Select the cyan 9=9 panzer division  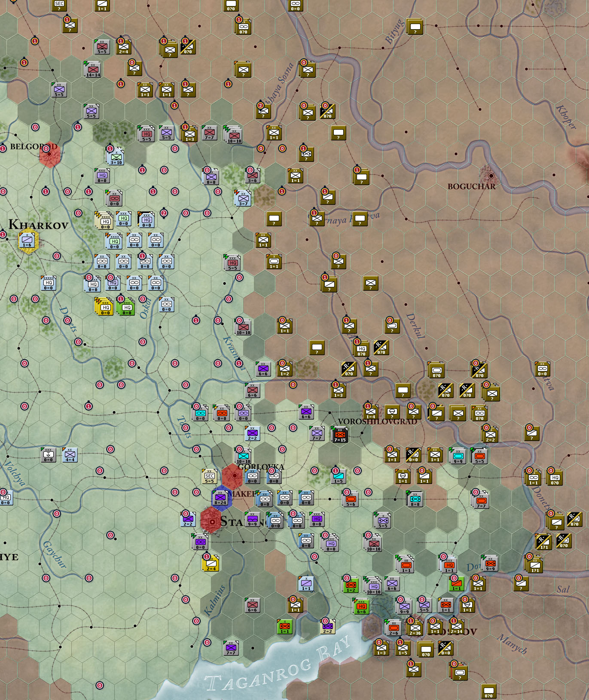coord(458,456)
